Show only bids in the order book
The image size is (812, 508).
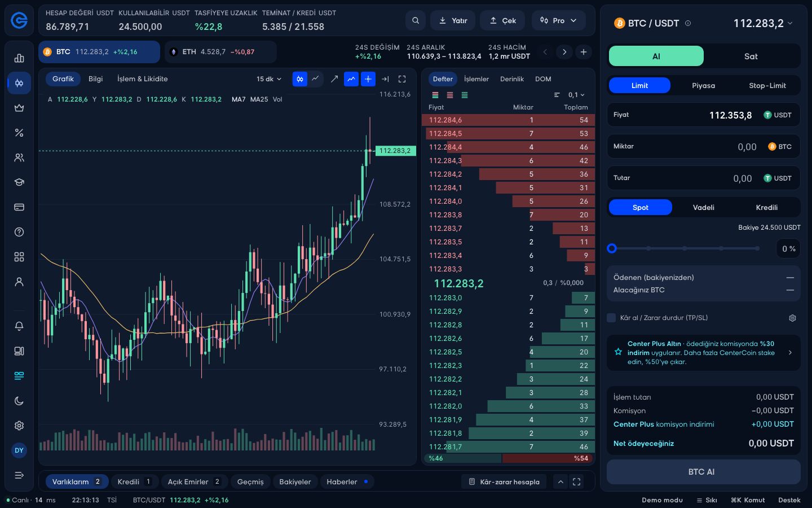click(465, 95)
